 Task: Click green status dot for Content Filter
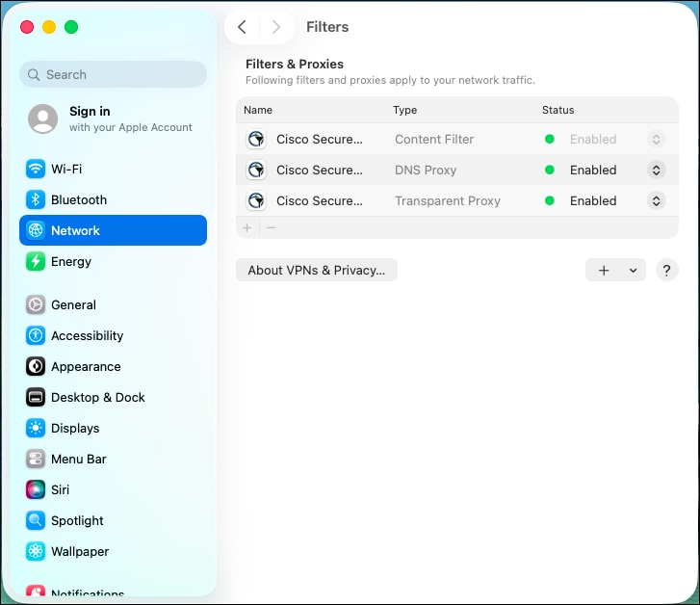pos(550,139)
